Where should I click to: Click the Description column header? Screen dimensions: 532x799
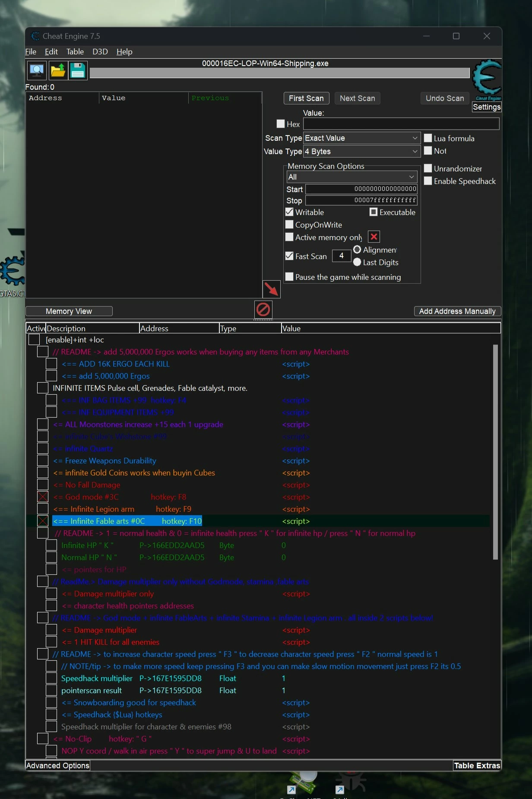click(x=92, y=328)
